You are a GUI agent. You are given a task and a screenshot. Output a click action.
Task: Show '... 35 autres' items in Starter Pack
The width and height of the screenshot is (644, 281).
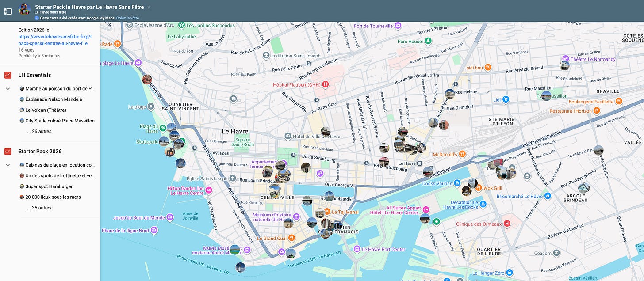(39, 208)
